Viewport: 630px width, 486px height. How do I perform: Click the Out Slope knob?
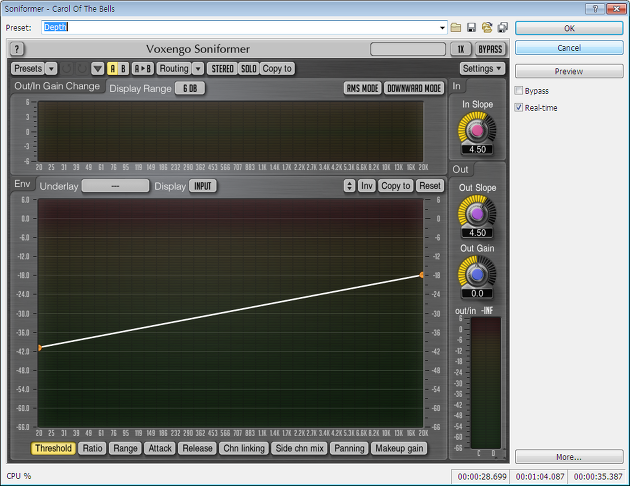(x=477, y=214)
